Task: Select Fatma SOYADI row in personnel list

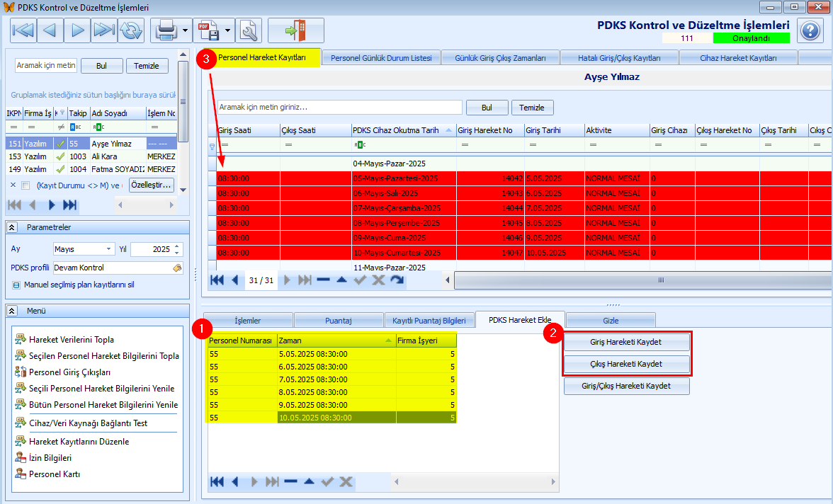Action: tap(91, 169)
